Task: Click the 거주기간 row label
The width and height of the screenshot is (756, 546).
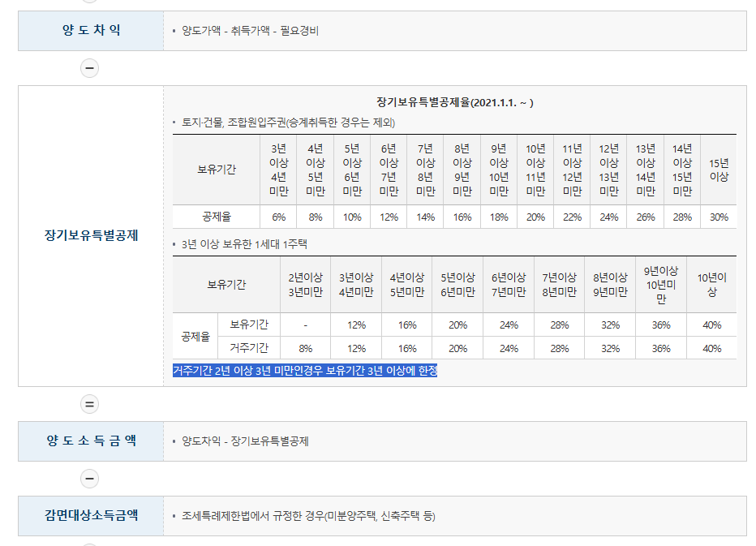Action: pos(249,348)
